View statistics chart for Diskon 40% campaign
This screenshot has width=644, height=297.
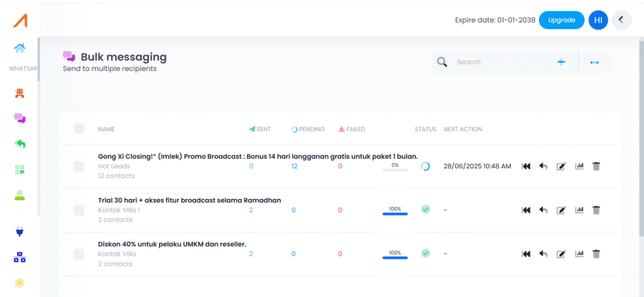[x=579, y=254]
